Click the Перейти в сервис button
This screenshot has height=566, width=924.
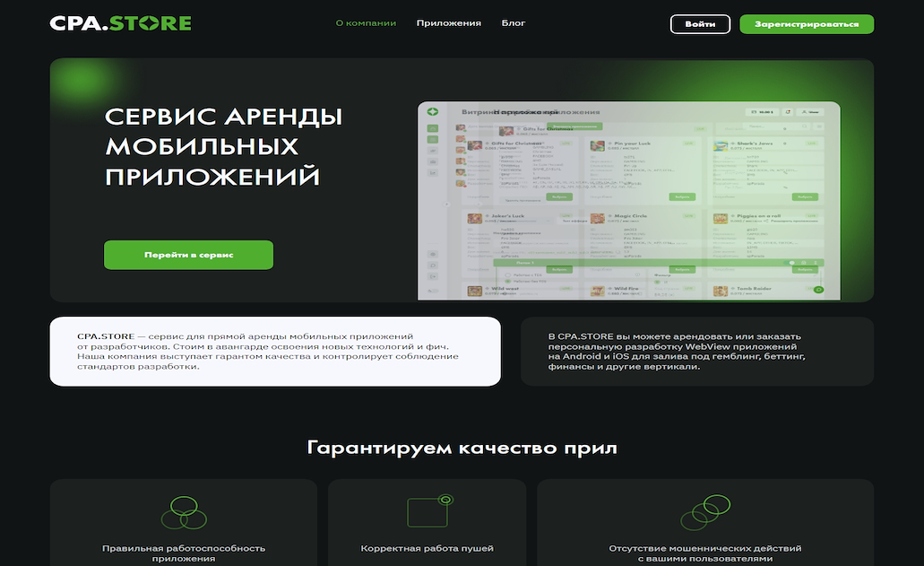pyautogui.click(x=188, y=255)
